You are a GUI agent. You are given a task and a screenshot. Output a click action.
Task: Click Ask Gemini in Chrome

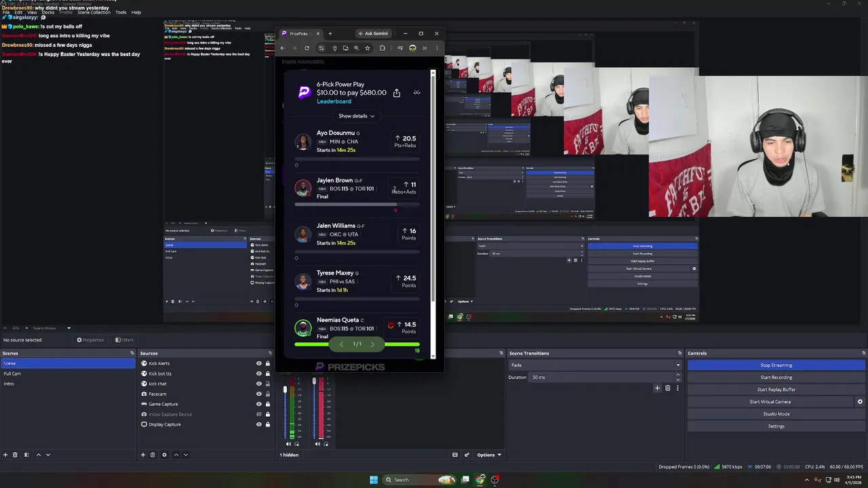[x=373, y=33]
